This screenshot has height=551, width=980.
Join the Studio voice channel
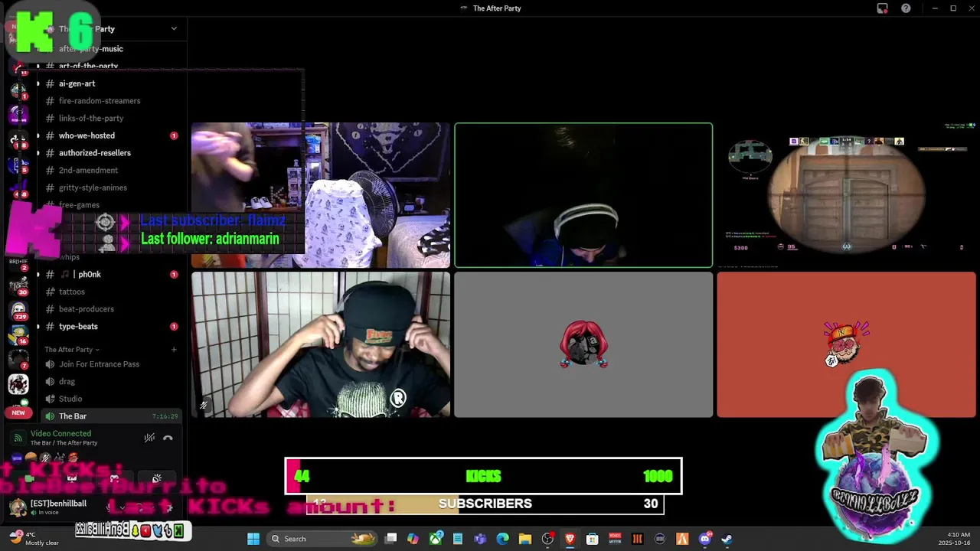112,399
